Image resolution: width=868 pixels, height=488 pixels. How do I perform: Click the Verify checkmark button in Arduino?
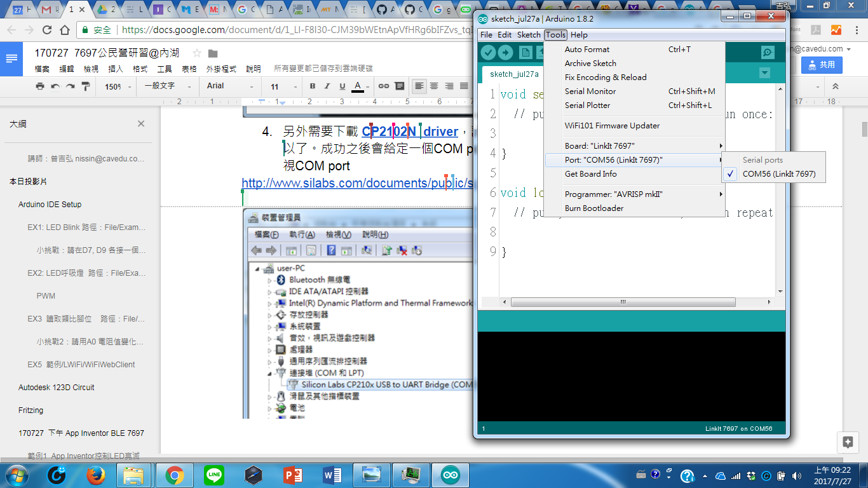point(488,53)
